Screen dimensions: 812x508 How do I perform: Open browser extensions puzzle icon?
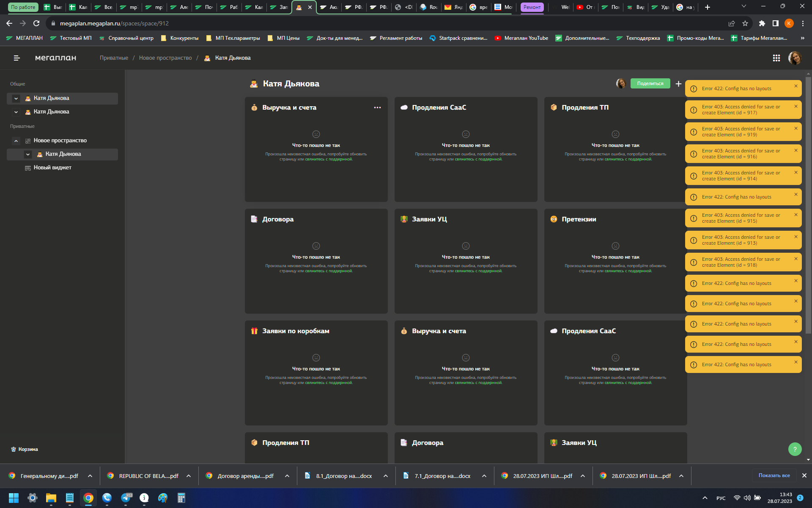coord(762,23)
